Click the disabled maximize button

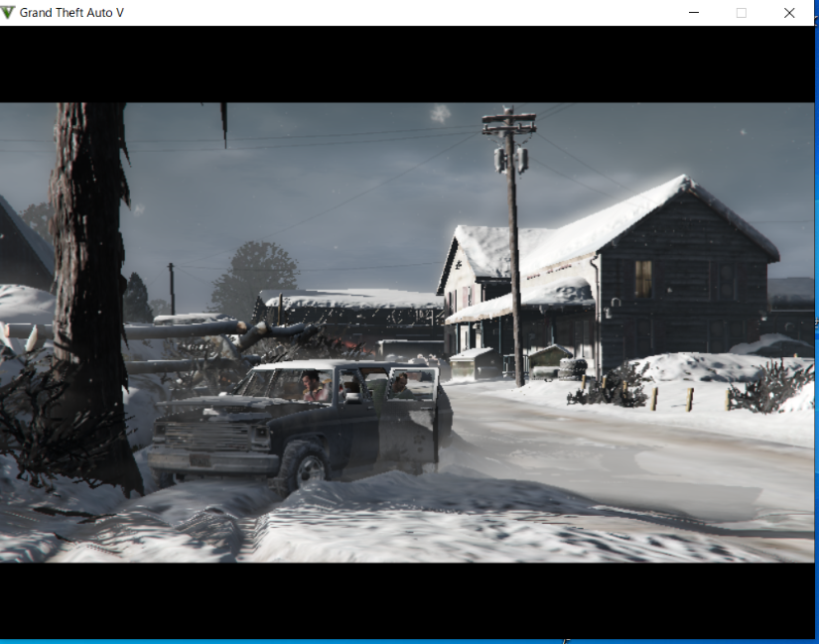[x=742, y=13]
